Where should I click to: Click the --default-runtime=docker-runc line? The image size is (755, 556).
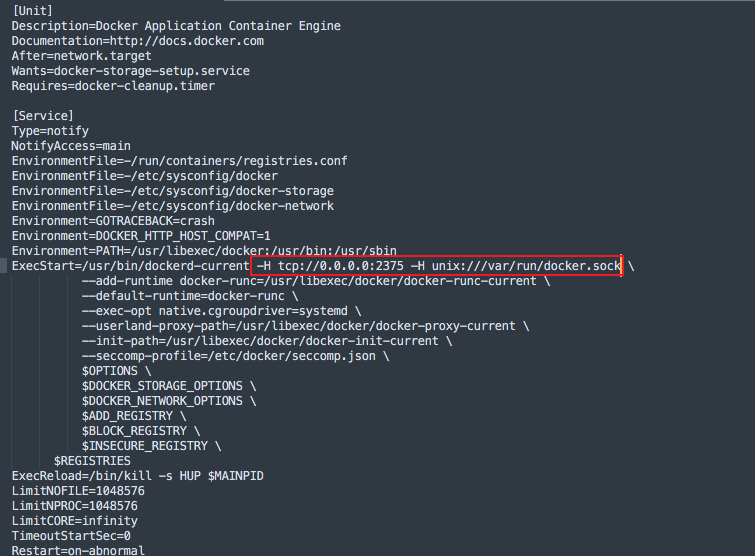(x=190, y=296)
